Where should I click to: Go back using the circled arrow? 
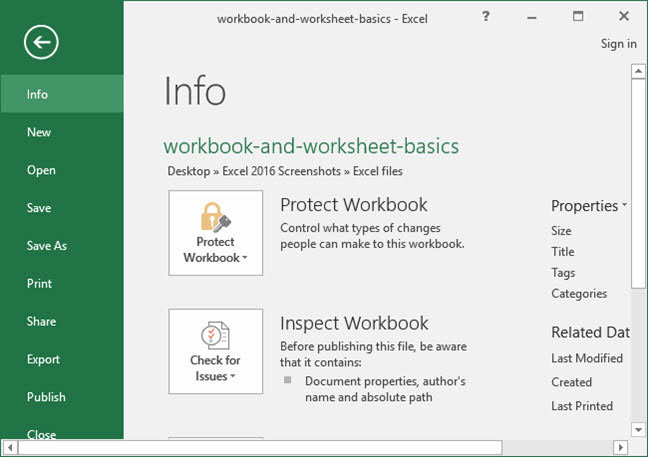tap(41, 42)
